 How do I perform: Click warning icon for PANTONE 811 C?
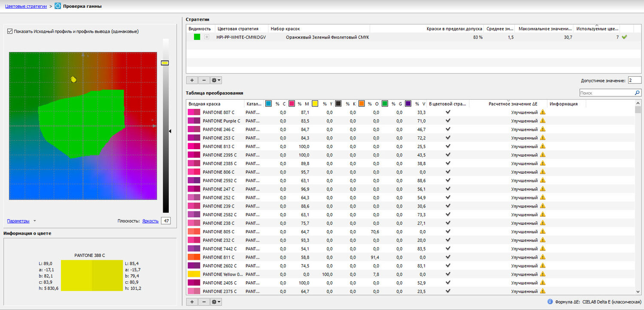point(543,257)
